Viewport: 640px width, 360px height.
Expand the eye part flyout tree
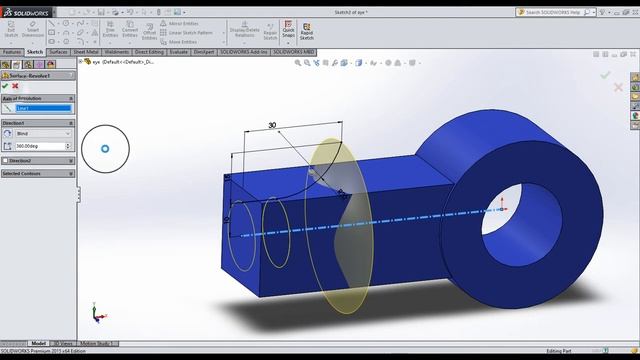[x=81, y=62]
